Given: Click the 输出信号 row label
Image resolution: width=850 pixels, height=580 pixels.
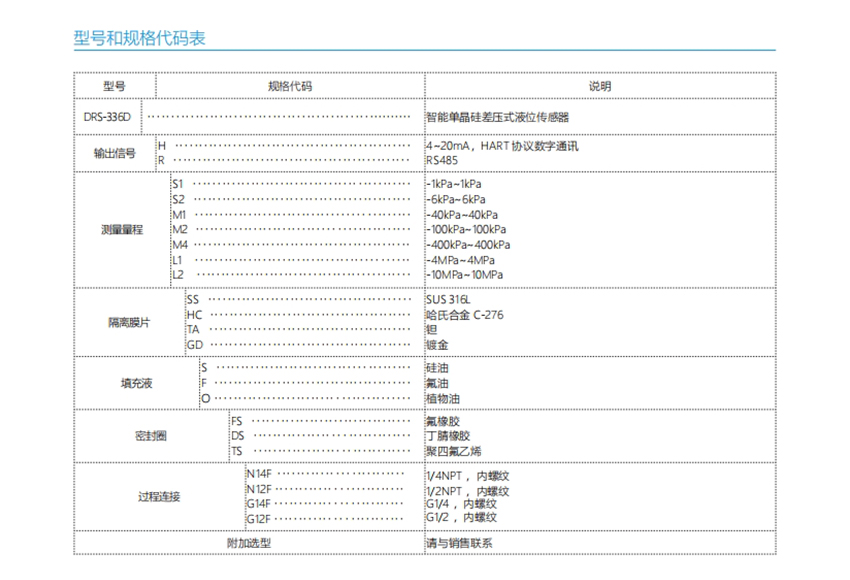Looking at the screenshot, I should 114,153.
